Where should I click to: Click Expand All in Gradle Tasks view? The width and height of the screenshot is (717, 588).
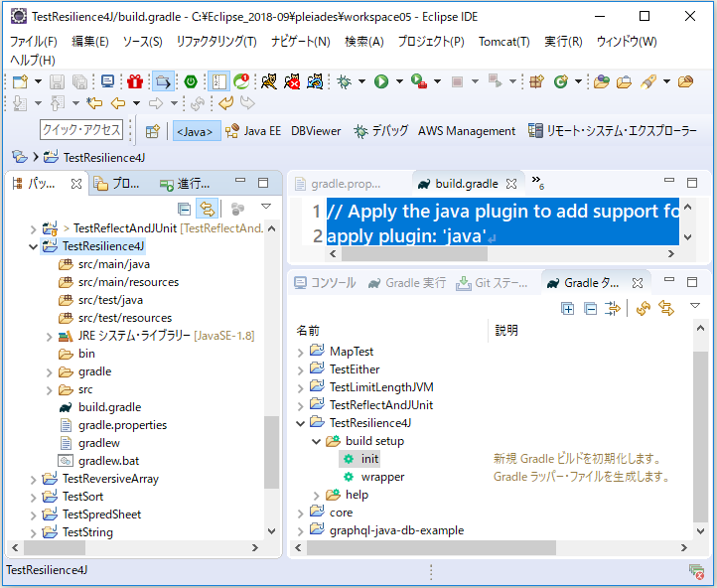click(x=567, y=309)
